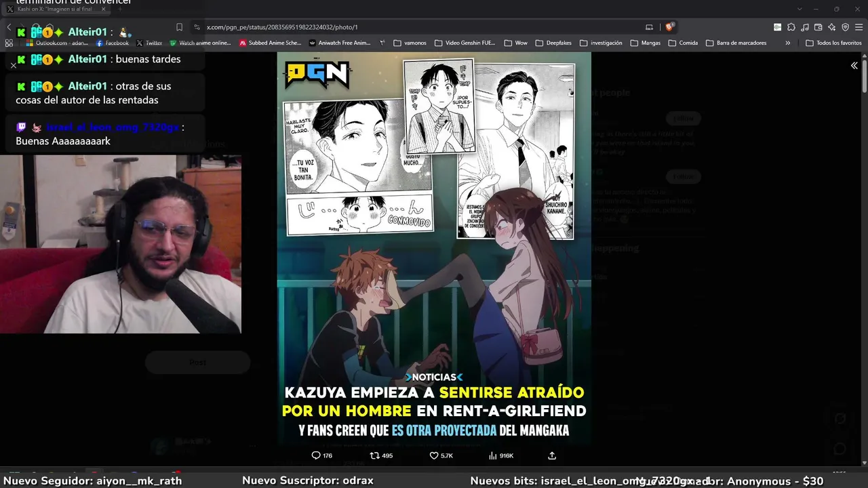Bookmark this page icon in address bar
This screenshot has height=488, width=868.
(179, 27)
